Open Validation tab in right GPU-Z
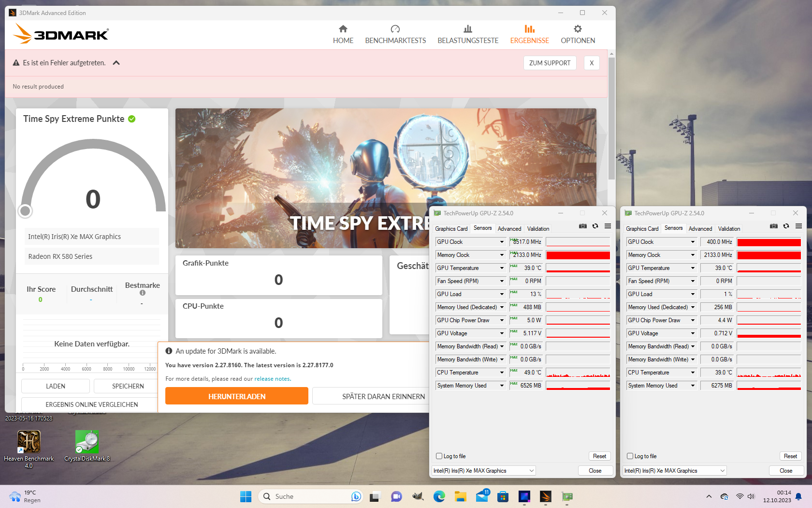The height and width of the screenshot is (508, 812). [x=729, y=229]
